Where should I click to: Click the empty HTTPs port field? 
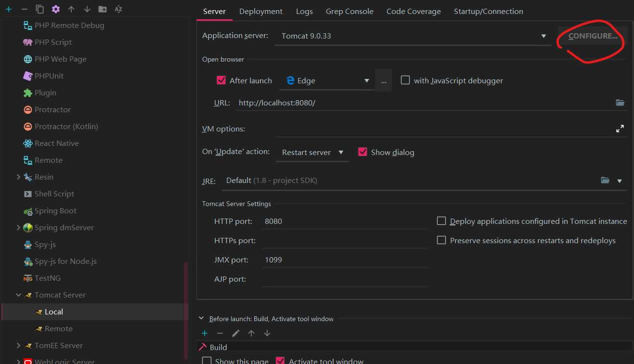[345, 241]
